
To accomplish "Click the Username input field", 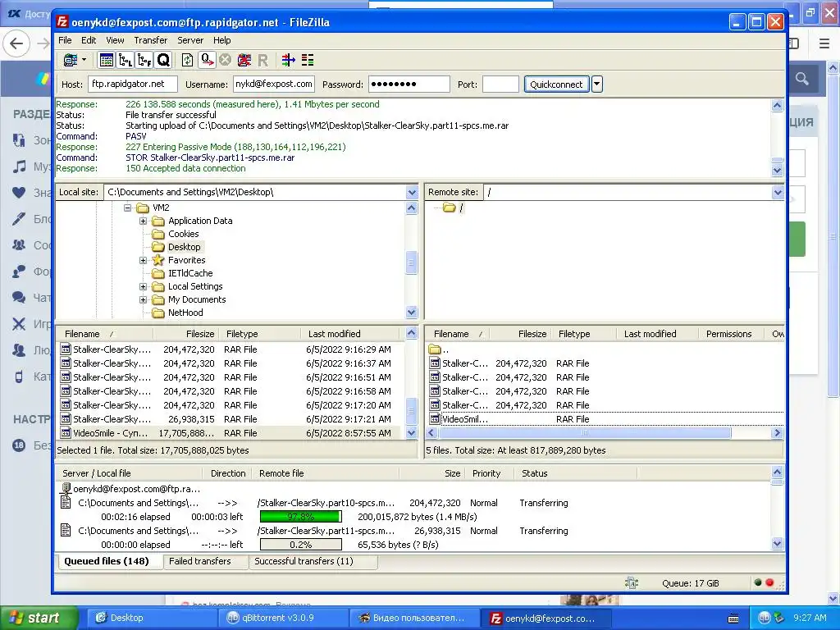I will (274, 84).
